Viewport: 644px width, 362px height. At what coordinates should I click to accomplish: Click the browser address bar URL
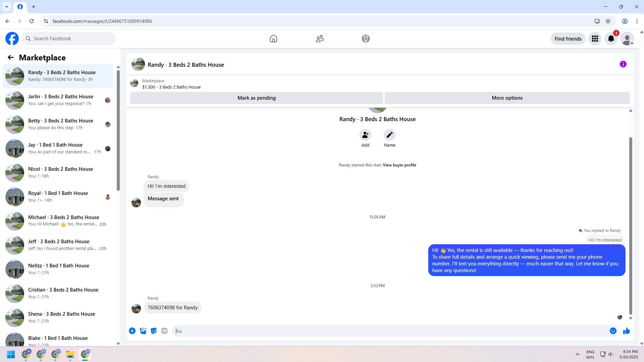[x=102, y=21]
